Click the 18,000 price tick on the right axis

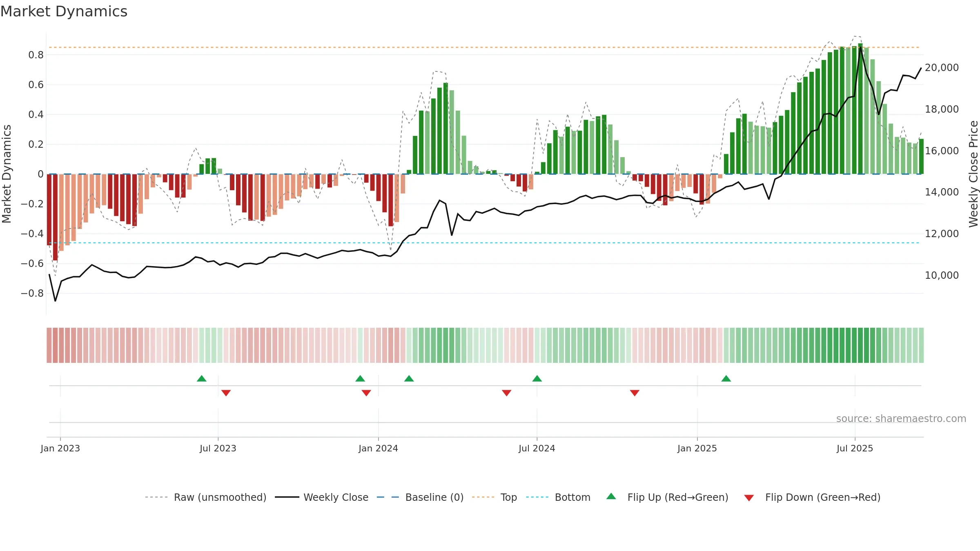click(x=942, y=109)
